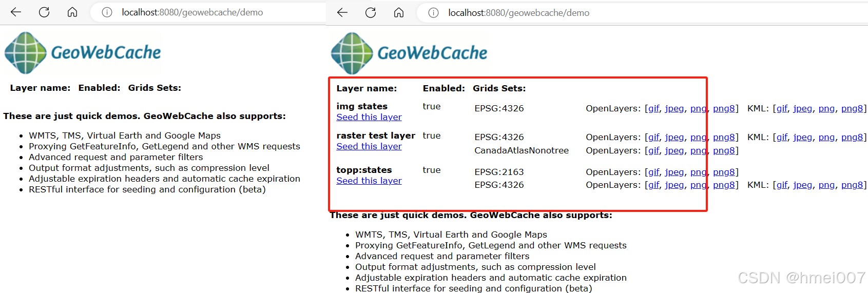Image resolution: width=868 pixels, height=293 pixels.
Task: Open Seed this layer for topp:states
Action: pyautogui.click(x=369, y=181)
